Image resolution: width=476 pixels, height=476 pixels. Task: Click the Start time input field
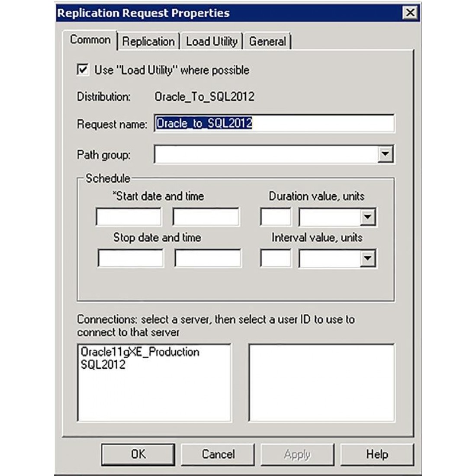point(206,217)
